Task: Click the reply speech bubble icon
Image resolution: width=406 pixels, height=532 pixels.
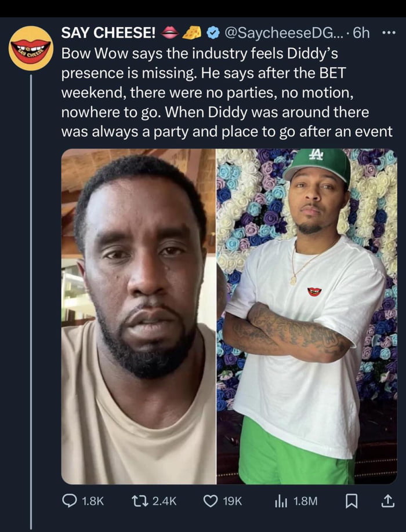Action: 70,501
